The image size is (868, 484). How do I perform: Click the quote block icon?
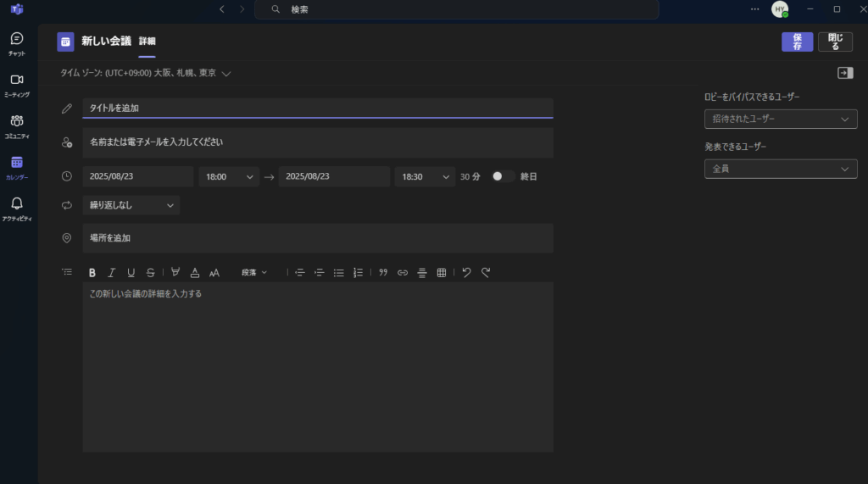point(383,272)
